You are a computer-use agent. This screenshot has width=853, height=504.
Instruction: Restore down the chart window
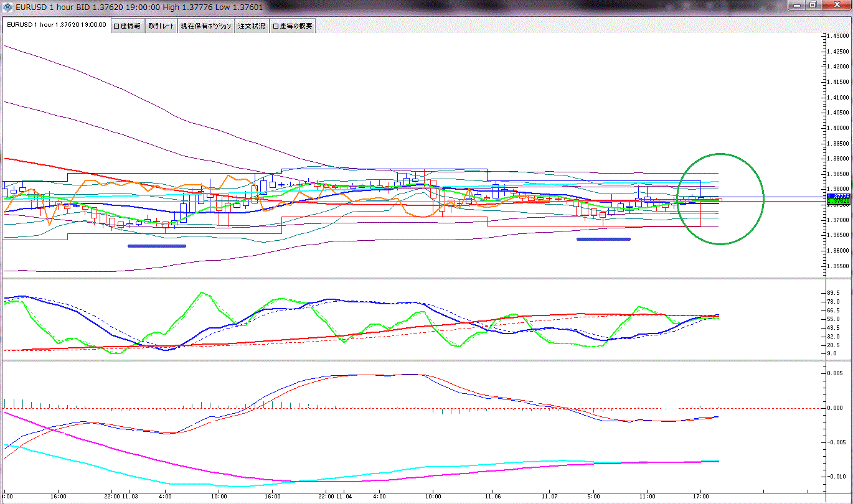coord(813,5)
